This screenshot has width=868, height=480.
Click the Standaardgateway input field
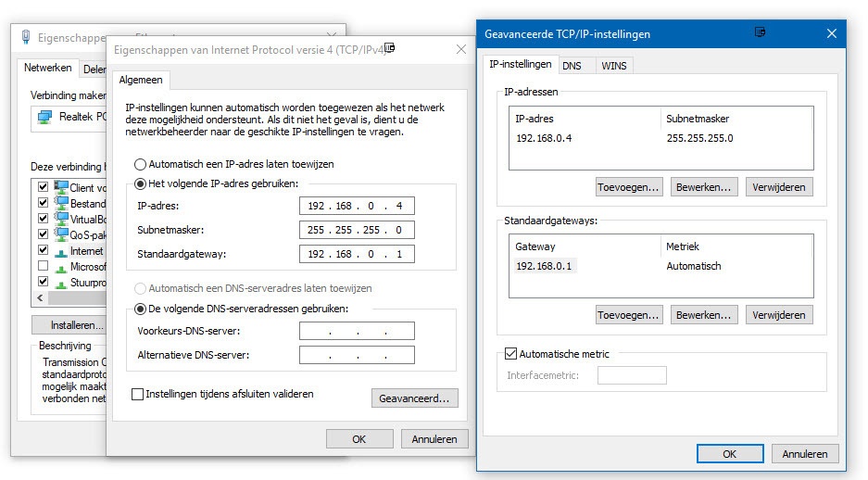357,254
